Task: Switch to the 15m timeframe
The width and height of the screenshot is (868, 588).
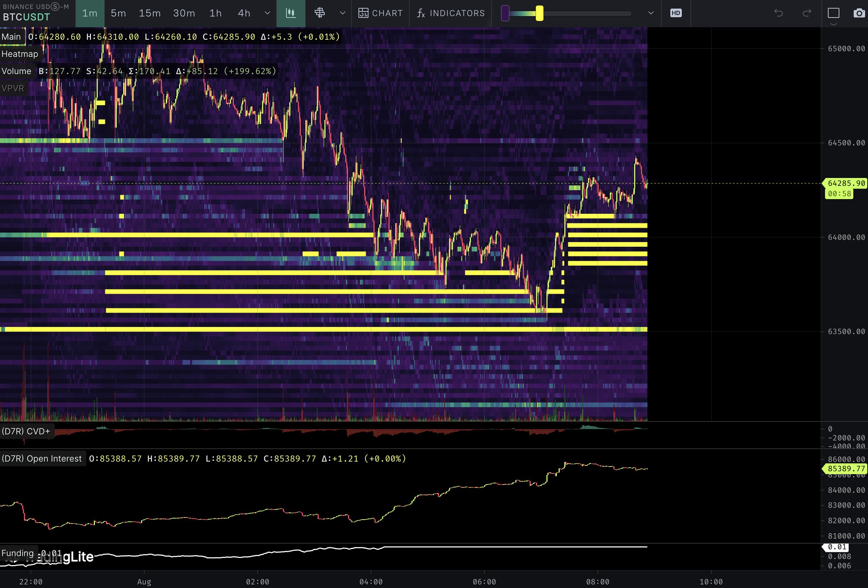Action: (150, 14)
